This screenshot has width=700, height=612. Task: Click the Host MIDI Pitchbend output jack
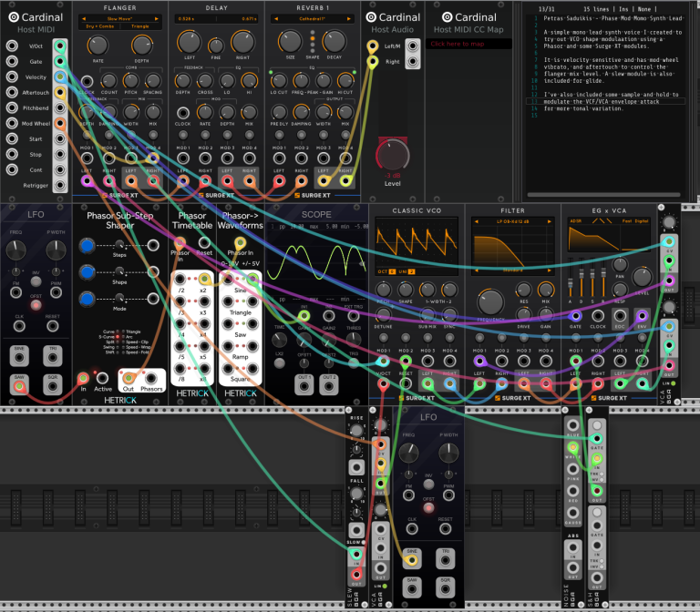60,107
